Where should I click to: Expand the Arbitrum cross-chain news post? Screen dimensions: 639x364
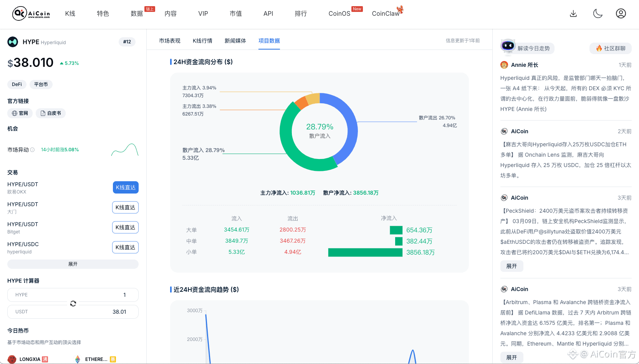512,357
